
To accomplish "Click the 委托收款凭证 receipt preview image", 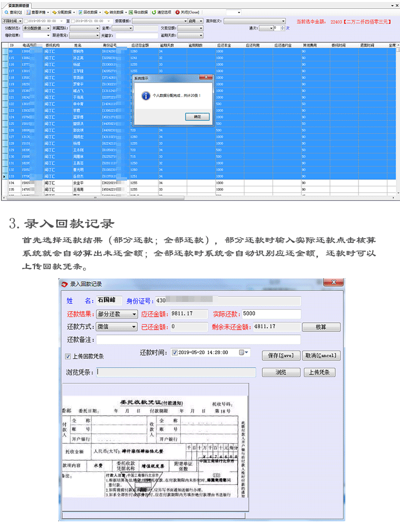I will pyautogui.click(x=155, y=446).
